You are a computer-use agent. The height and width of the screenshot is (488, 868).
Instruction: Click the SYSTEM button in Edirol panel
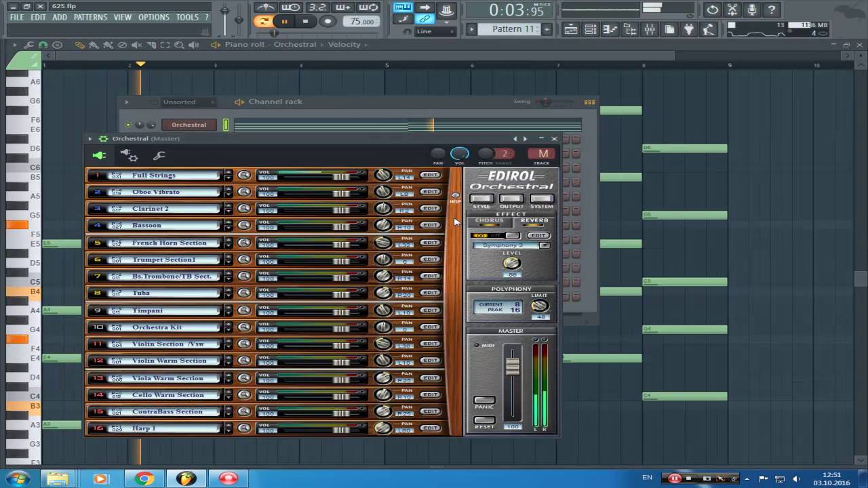click(x=541, y=199)
